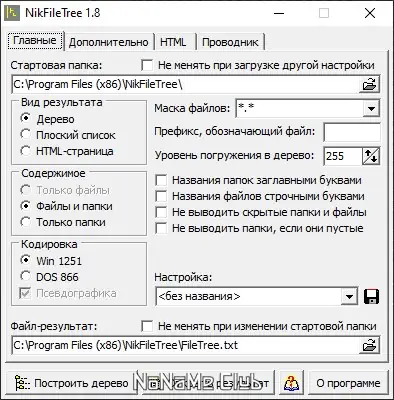Image resolution: width=394 pixels, height=400 pixels.
Task: Click the NikFileTree app icon in title bar
Action: [x=12, y=13]
